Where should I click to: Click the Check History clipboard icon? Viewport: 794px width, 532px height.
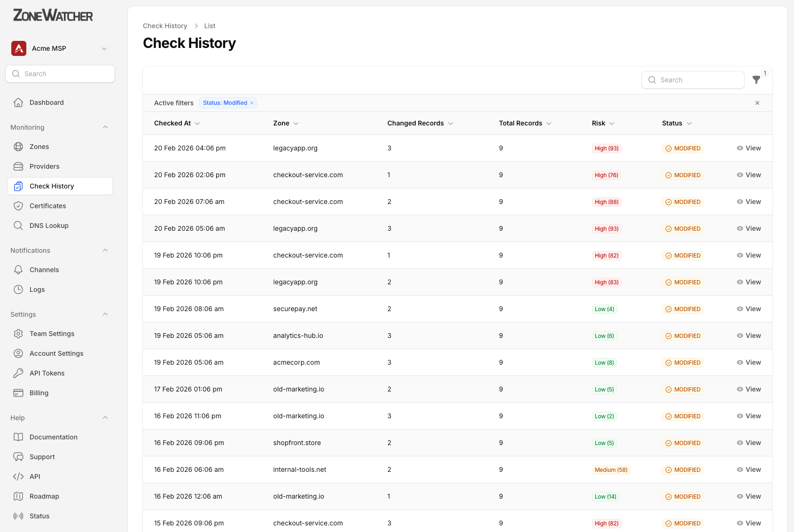pos(18,186)
